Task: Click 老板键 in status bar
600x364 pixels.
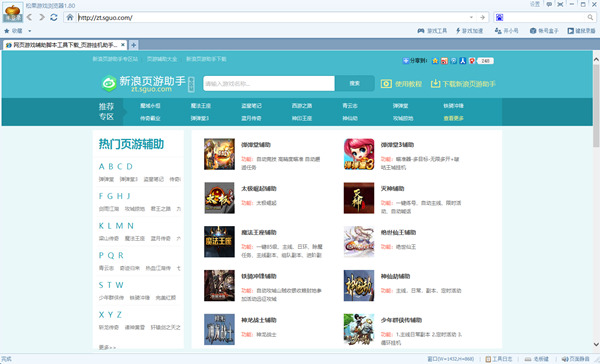Action: tap(537, 359)
